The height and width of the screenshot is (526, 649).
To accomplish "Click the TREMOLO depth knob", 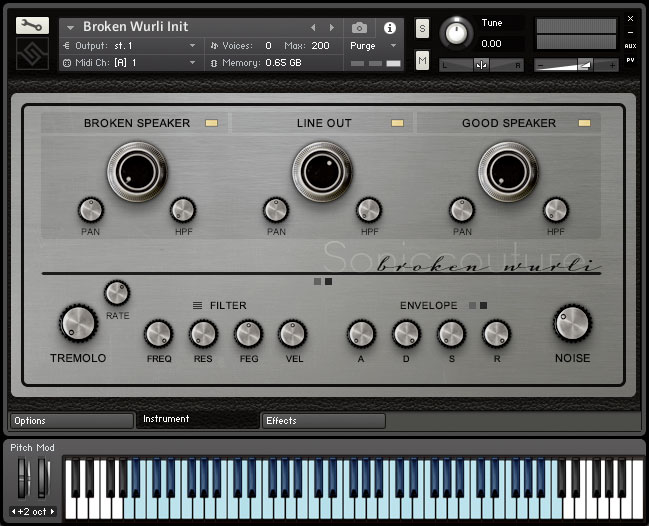I will (x=78, y=324).
